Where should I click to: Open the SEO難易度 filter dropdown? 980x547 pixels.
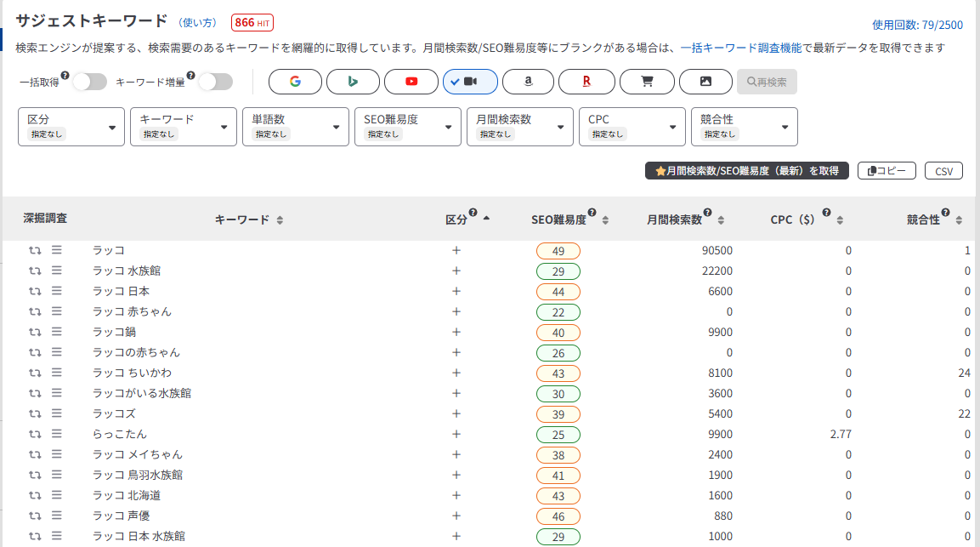click(x=407, y=126)
